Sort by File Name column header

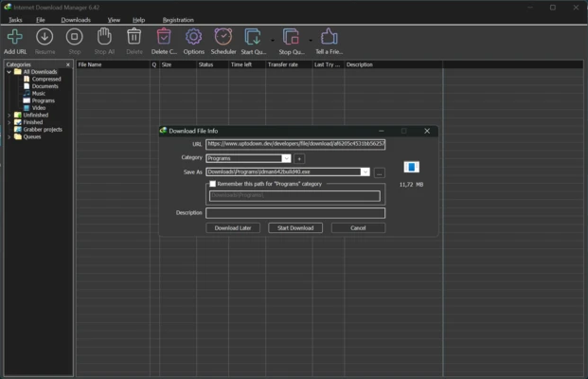[x=114, y=64]
